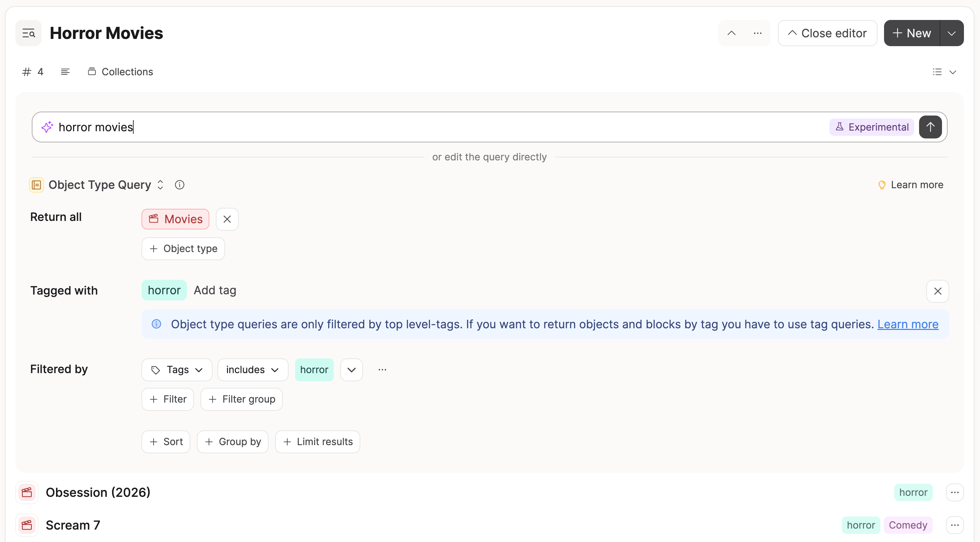Click the Comedy tag on Scream 7
The height and width of the screenshot is (542, 980).
tap(908, 525)
